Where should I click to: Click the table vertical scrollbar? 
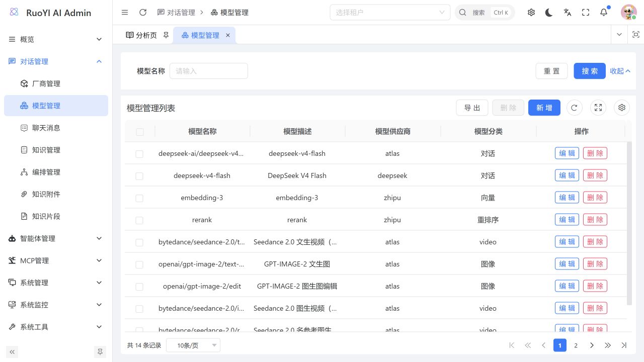pos(629,223)
